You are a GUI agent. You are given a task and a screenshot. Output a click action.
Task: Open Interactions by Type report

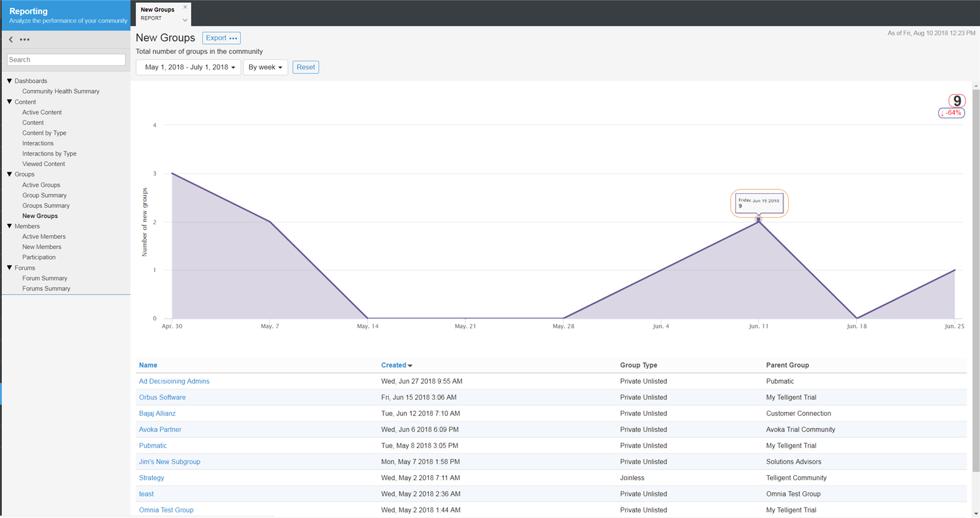tap(49, 154)
